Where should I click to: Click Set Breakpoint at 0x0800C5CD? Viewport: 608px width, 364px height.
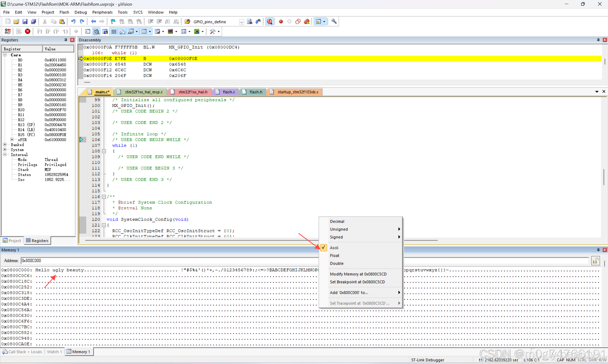tap(357, 282)
